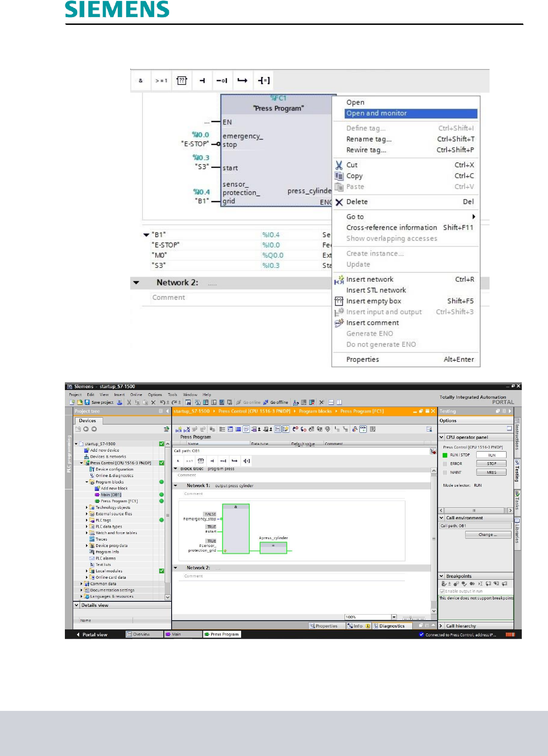Click the 'Change ...' call environment button
Image resolution: width=548 pixels, height=756 pixels.
tap(488, 535)
